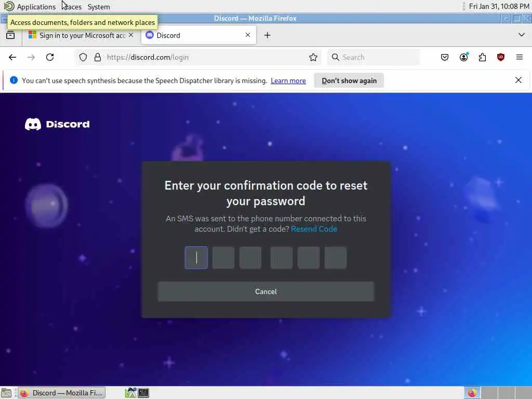532x399 pixels.
Task: Open the Pocket save icon
Action: (445, 57)
